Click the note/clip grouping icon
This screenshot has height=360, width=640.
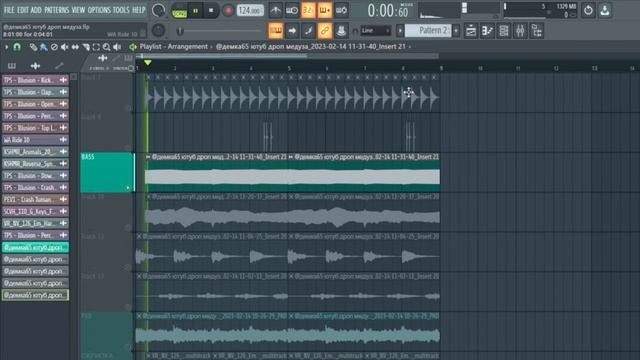coord(308,31)
